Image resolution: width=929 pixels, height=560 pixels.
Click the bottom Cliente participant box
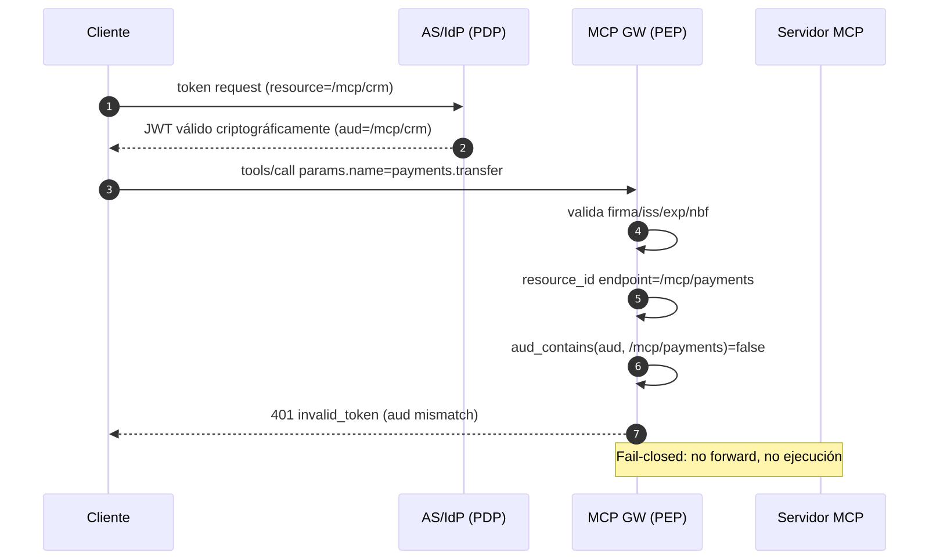click(108, 522)
